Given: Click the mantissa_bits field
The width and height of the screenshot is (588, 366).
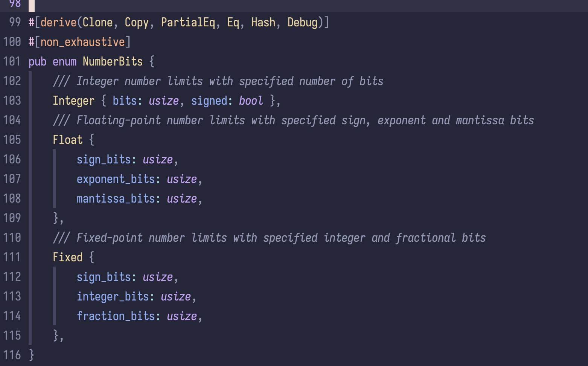Looking at the screenshot, I should (116, 199).
